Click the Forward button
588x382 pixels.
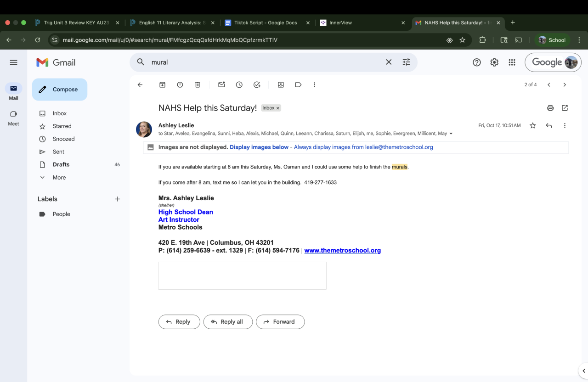280,322
